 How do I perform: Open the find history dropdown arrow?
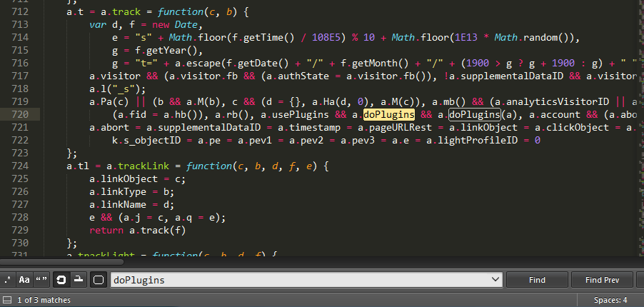click(494, 280)
